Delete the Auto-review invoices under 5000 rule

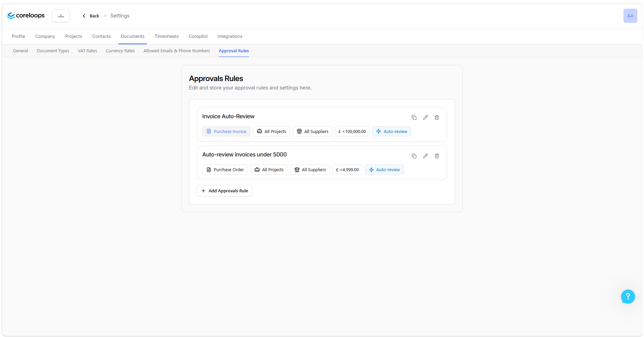click(x=437, y=156)
